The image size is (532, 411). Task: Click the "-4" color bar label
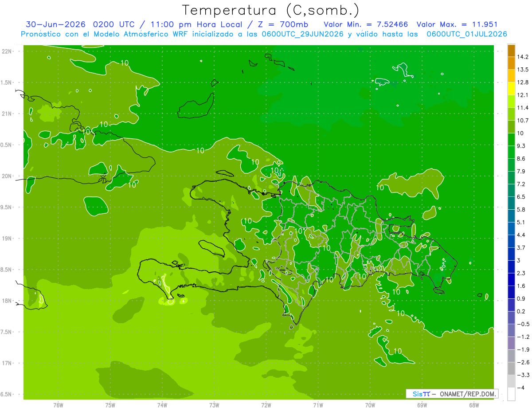click(x=520, y=388)
